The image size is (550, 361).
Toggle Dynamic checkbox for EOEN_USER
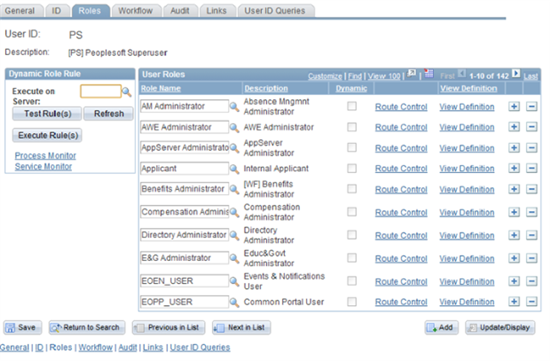point(352,281)
